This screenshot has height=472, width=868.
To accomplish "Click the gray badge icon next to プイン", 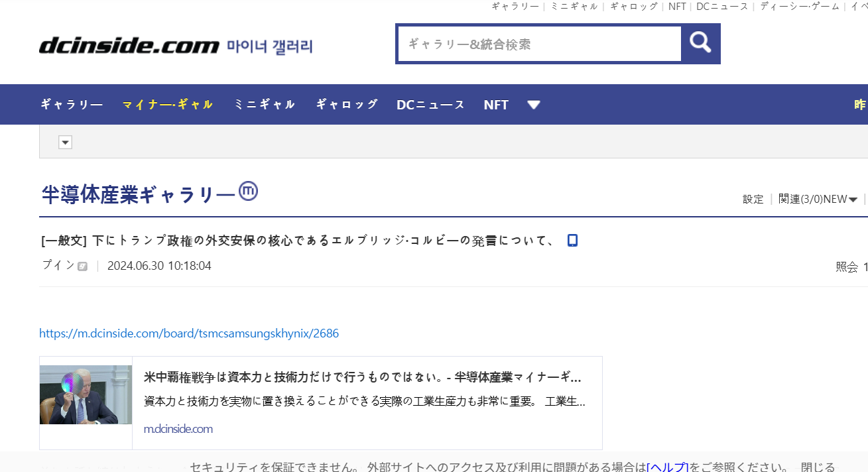I will (82, 266).
